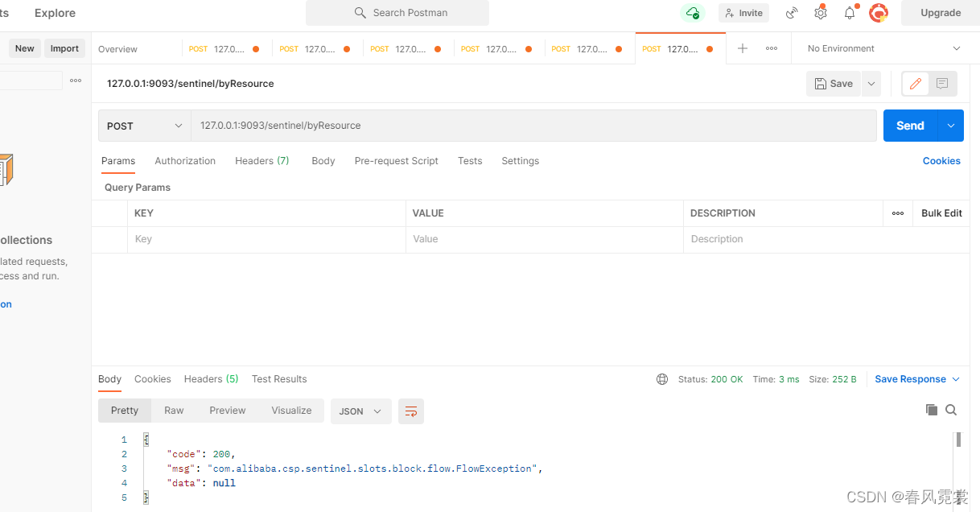Click the response pane vertical scrollbar
The height and width of the screenshot is (512, 980).
click(x=958, y=440)
